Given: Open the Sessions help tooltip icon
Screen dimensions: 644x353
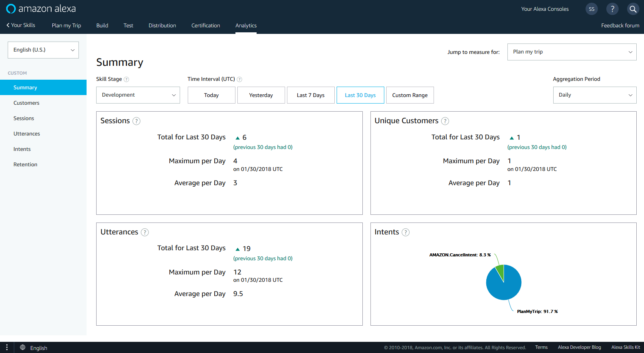Looking at the screenshot, I should coord(136,121).
